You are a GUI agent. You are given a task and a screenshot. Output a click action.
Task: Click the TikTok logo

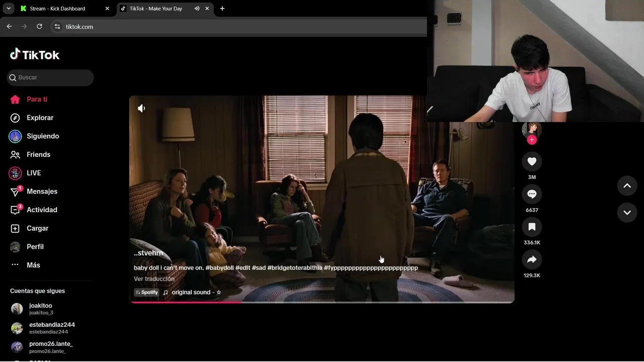tap(35, 54)
